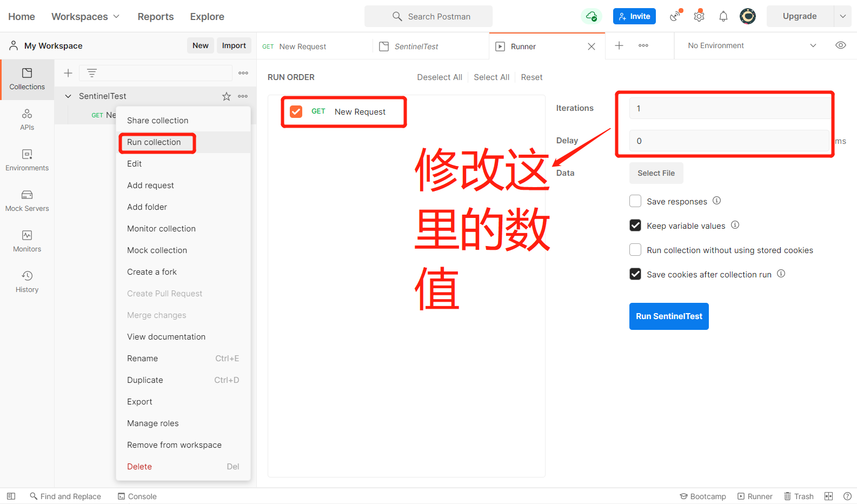The width and height of the screenshot is (857, 504).
Task: Click the New button in workspace header
Action: click(201, 46)
